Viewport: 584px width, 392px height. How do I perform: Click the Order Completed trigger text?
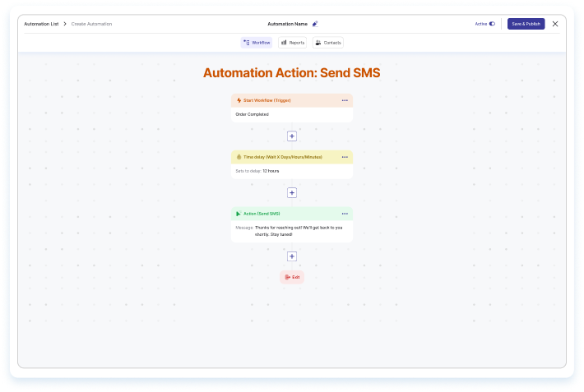[x=253, y=114]
